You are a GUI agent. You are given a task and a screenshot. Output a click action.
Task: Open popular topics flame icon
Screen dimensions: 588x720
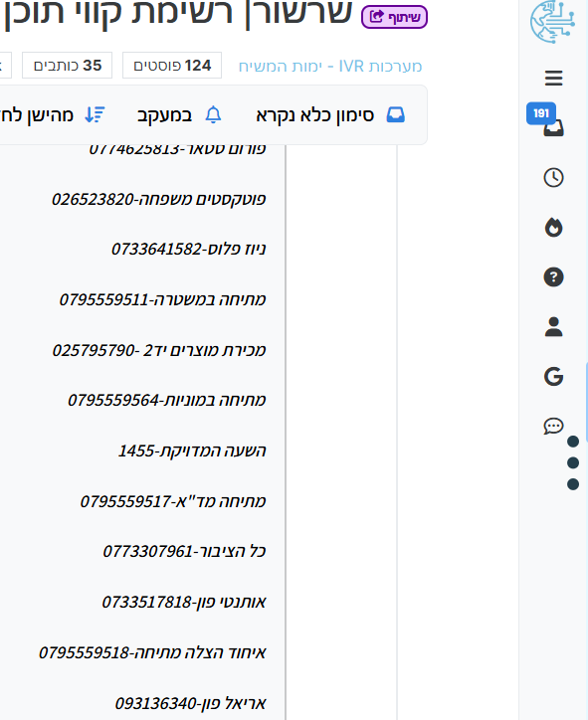[553, 228]
